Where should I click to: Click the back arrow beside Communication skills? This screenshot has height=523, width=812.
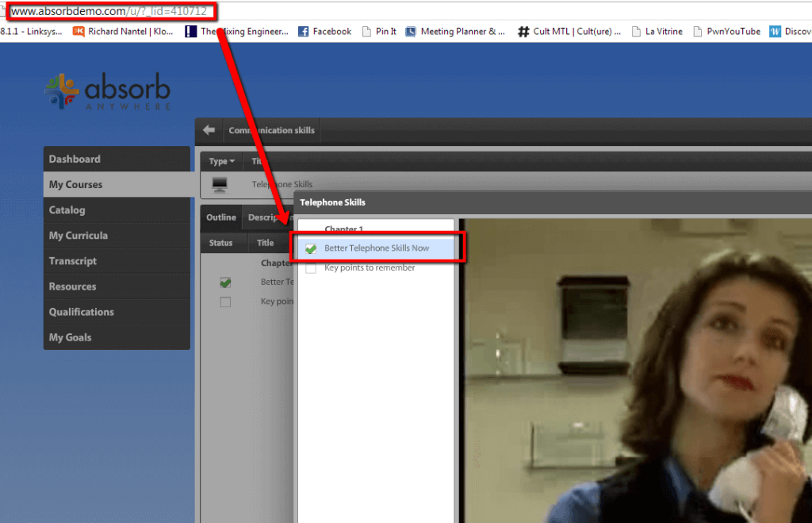coord(209,130)
